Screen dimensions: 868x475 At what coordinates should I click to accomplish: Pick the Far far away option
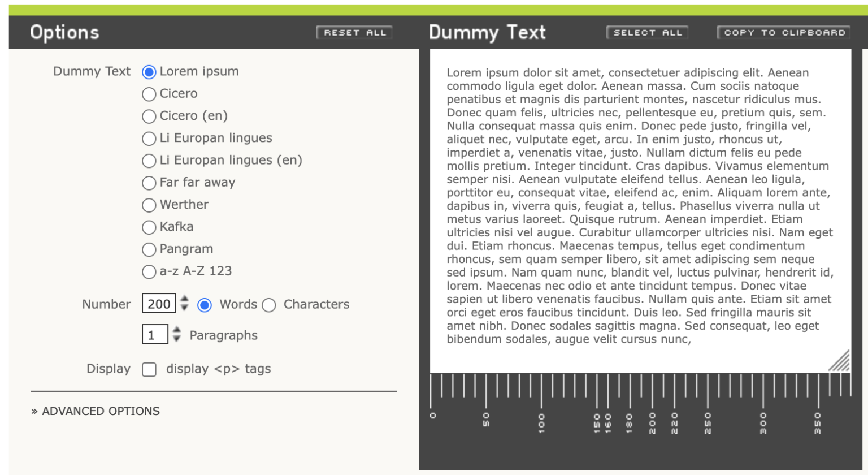click(x=149, y=183)
